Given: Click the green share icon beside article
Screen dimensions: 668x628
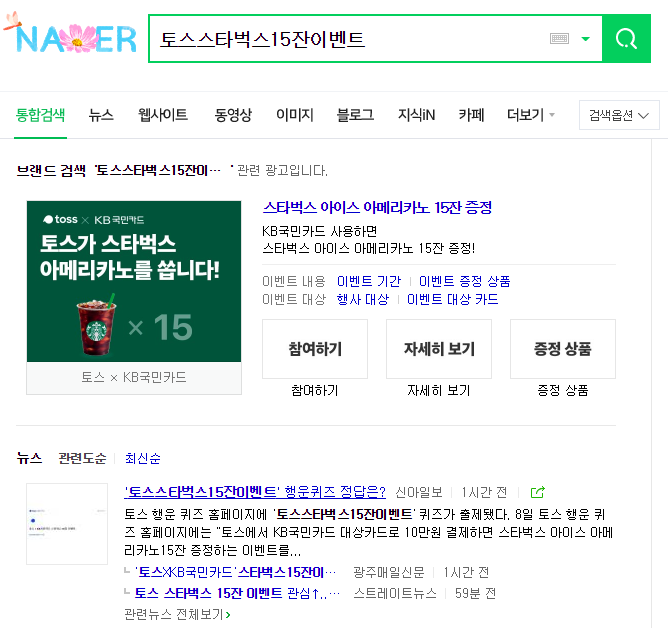Looking at the screenshot, I should pos(538,493).
